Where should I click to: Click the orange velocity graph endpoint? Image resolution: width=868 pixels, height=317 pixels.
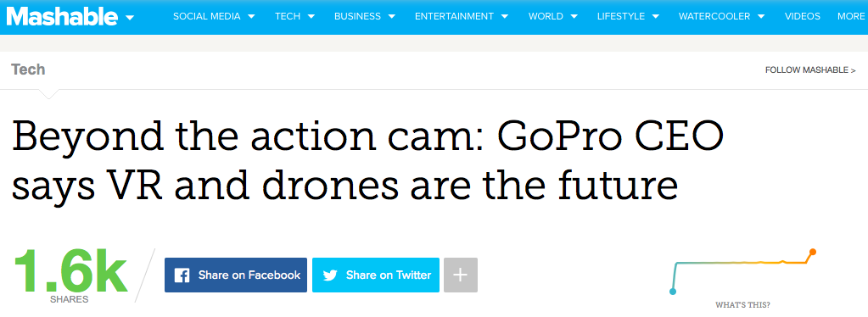pos(813,253)
